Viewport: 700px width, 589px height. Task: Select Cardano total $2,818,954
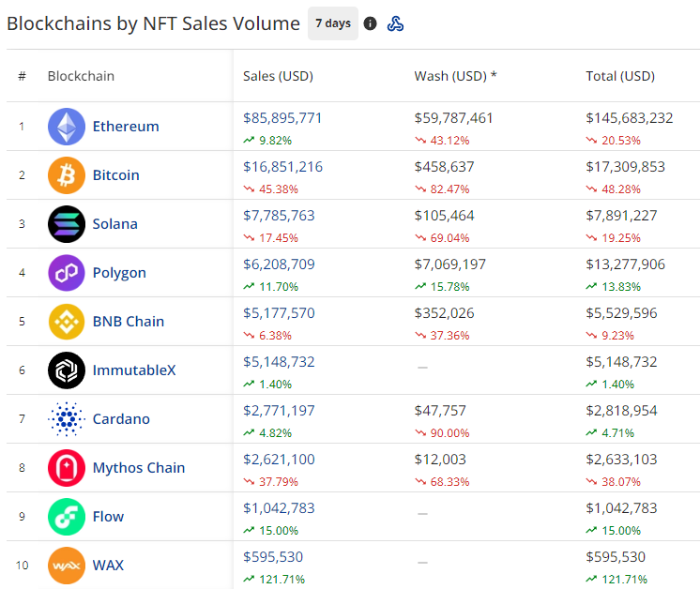point(621,411)
